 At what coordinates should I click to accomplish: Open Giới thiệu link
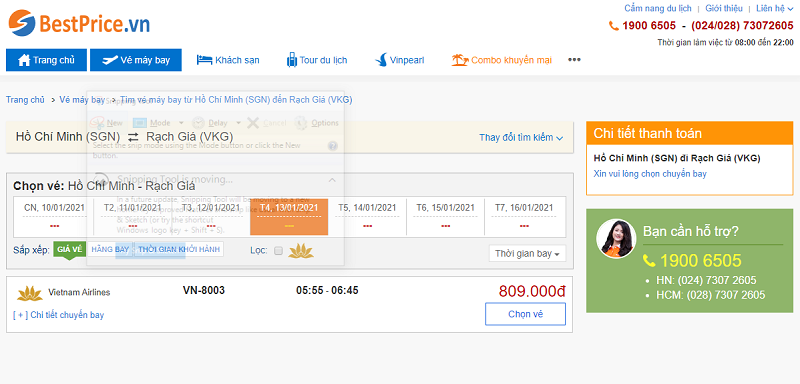pyautogui.click(x=723, y=8)
